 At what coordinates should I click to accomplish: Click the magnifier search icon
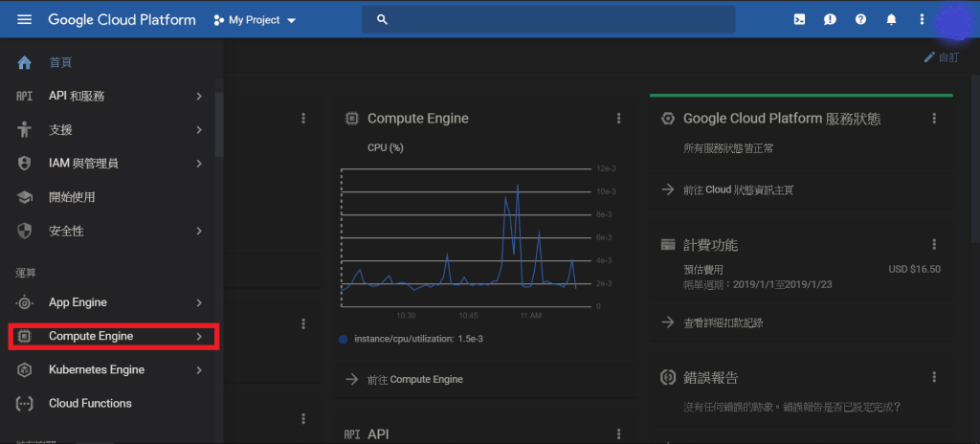[x=383, y=20]
